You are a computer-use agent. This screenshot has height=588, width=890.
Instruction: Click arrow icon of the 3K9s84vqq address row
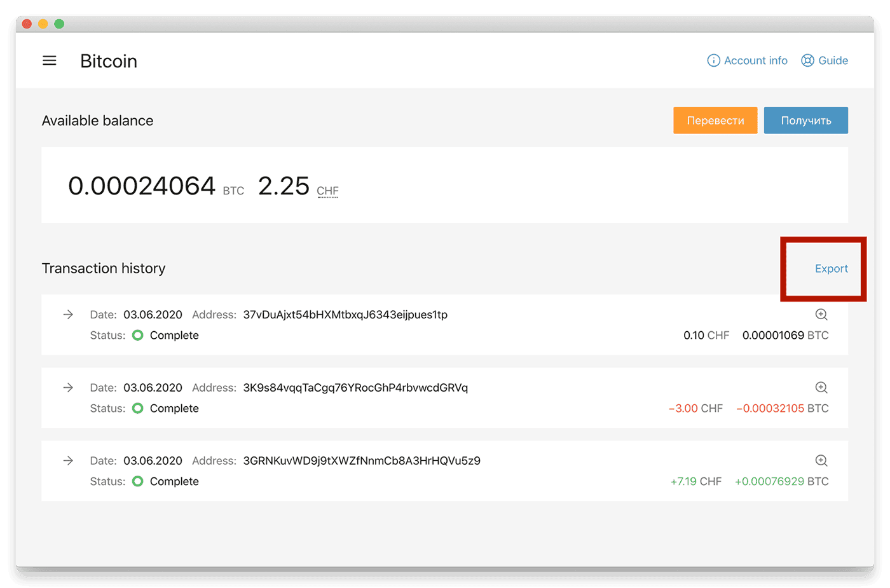pos(68,388)
